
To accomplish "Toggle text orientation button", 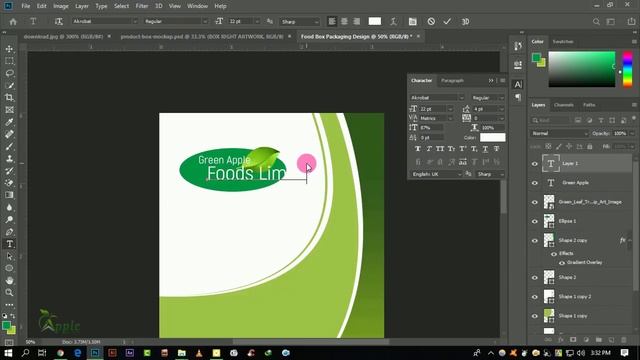I will [59, 21].
